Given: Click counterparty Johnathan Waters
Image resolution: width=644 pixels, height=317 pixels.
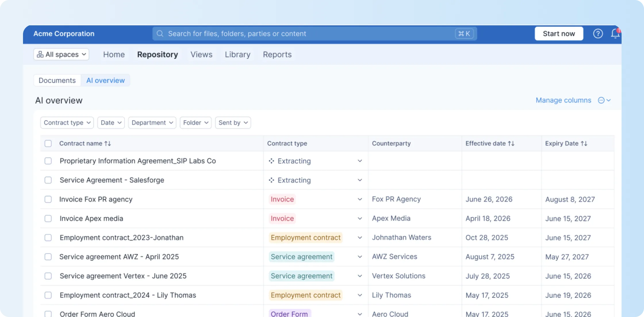Looking at the screenshot, I should click(402, 238).
